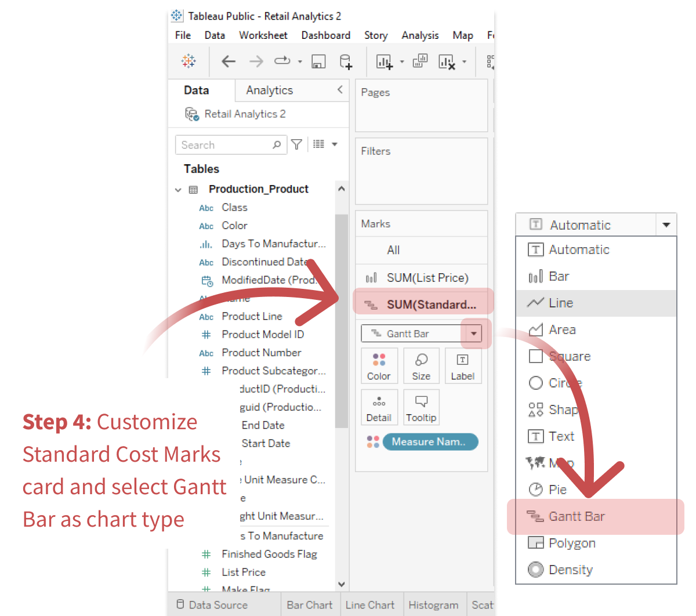Select the List Price field
This screenshot has width=696, height=616.
tap(244, 572)
